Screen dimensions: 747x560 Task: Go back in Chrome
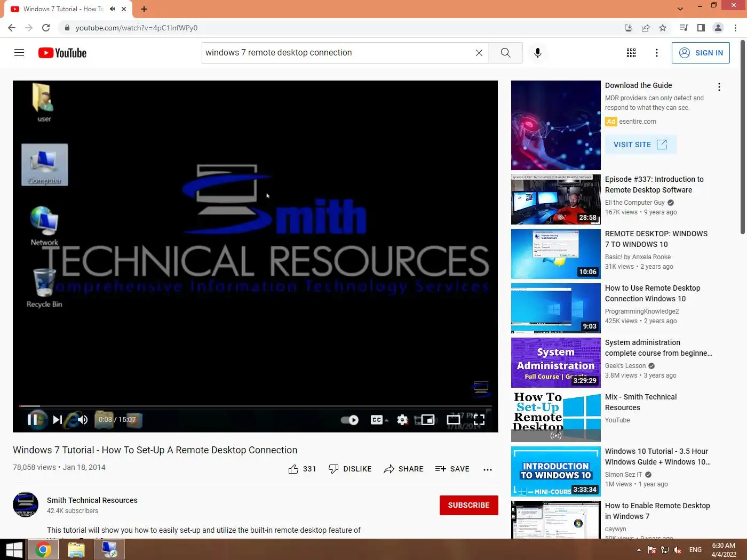12,28
